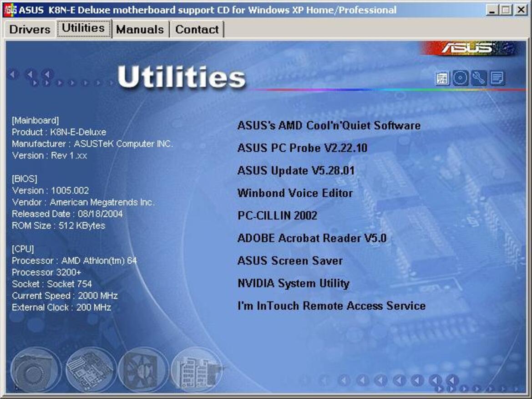Click the browse CD disc icon
532x399 pixels.
coord(460,78)
